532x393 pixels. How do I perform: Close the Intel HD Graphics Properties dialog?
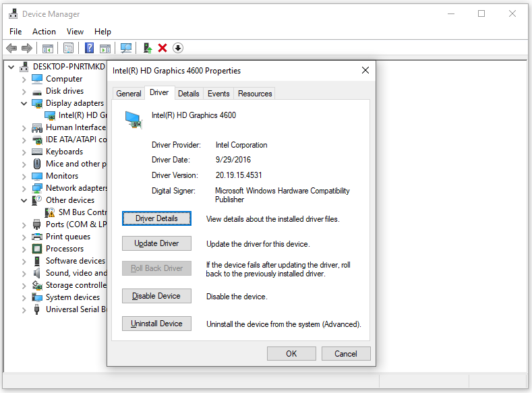click(365, 70)
